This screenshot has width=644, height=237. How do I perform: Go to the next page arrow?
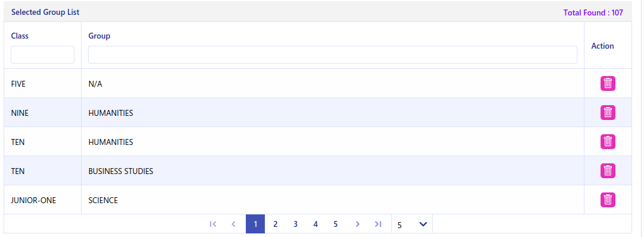pos(357,224)
